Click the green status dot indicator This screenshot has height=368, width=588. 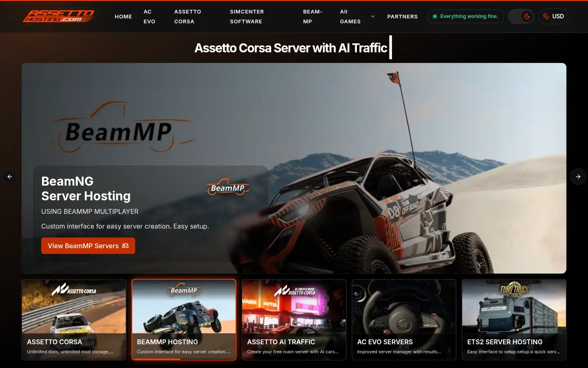click(435, 16)
